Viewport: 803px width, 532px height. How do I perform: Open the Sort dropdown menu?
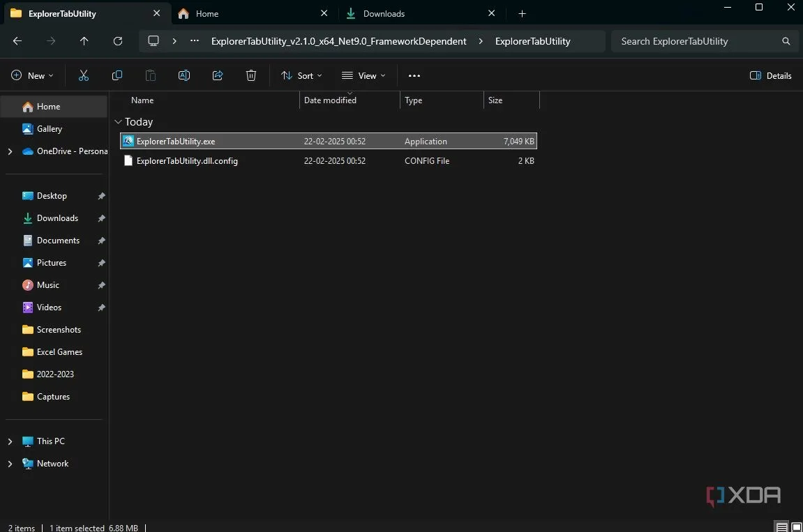[x=301, y=76]
